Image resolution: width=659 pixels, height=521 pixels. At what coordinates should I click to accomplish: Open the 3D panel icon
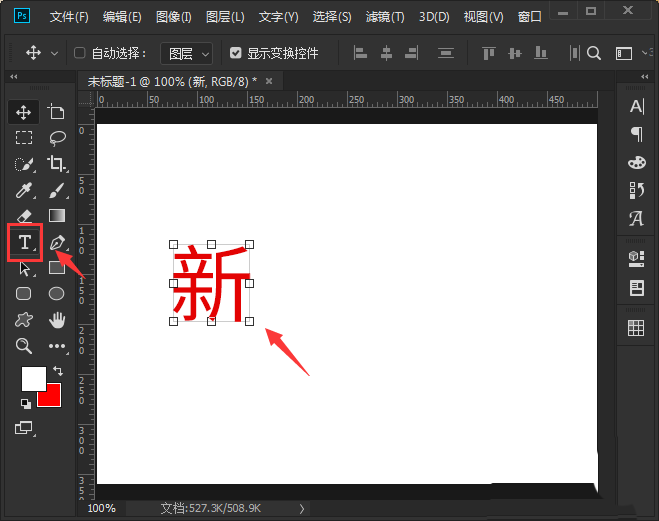[x=636, y=259]
